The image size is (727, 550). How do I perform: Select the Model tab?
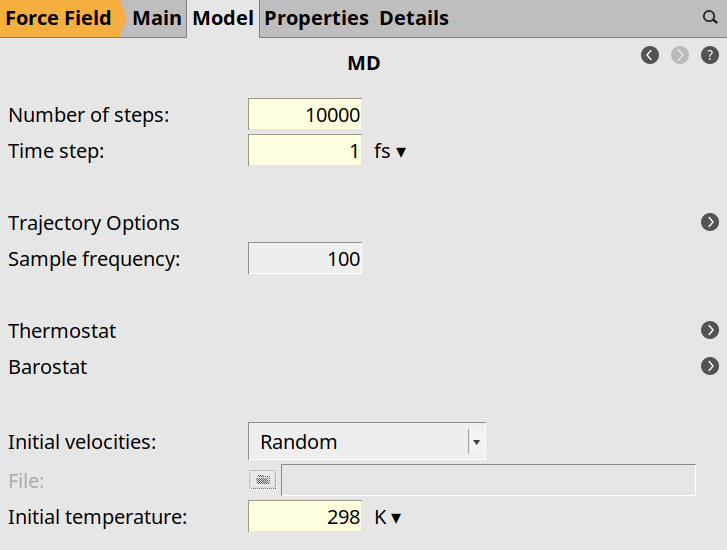click(x=223, y=18)
